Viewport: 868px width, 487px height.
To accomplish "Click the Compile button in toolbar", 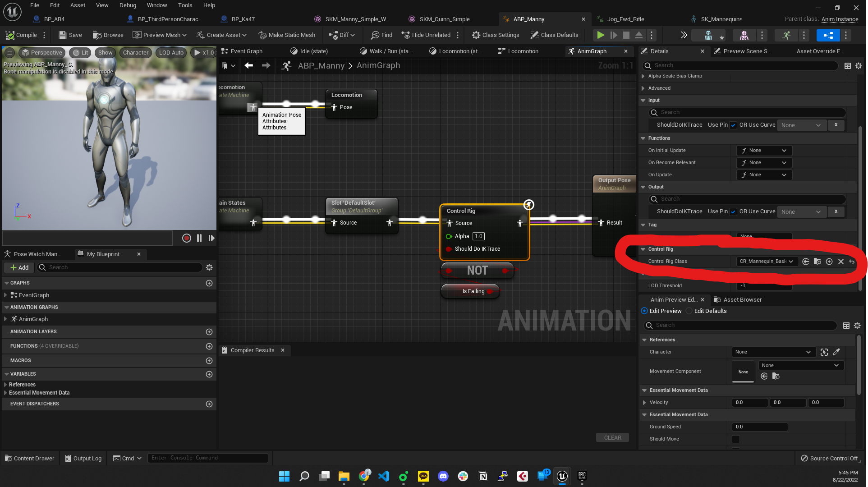I will (x=21, y=35).
